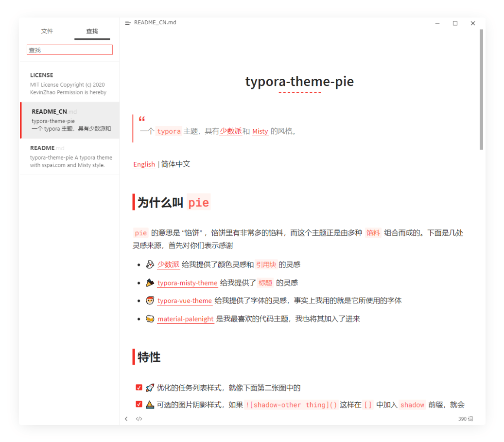Switch to the 文件 tab

[x=47, y=31]
